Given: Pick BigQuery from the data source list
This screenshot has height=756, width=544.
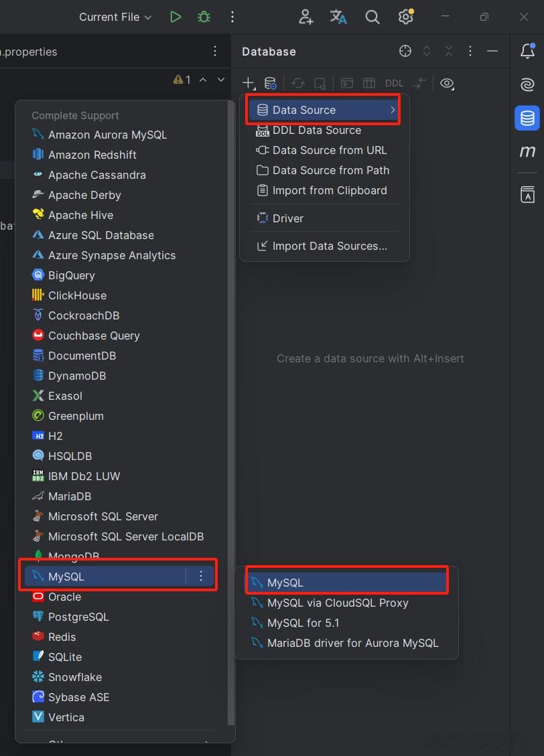Looking at the screenshot, I should point(119,275).
